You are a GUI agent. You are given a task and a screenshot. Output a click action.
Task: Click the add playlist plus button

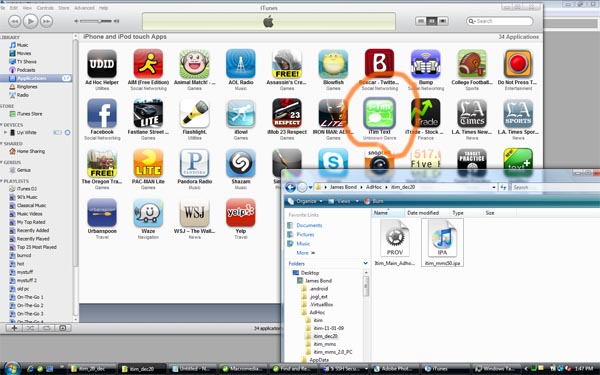(x=14, y=328)
